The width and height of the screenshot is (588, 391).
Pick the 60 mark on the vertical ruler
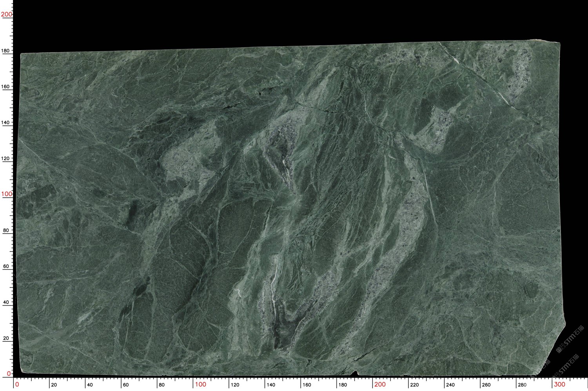[6, 267]
